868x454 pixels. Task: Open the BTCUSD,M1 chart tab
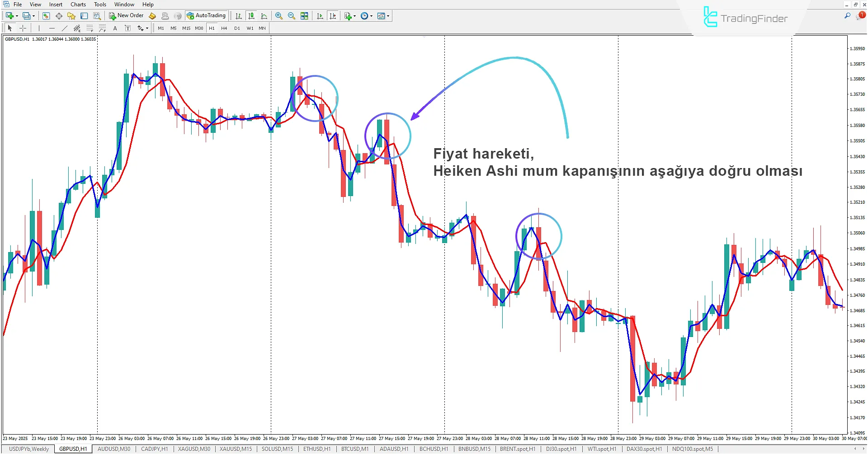[354, 449]
